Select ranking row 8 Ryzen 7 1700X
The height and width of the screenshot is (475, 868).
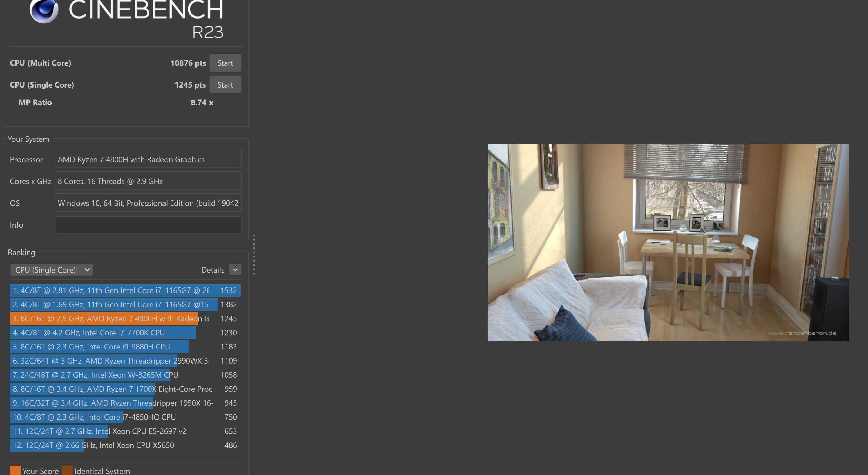[x=125, y=389]
